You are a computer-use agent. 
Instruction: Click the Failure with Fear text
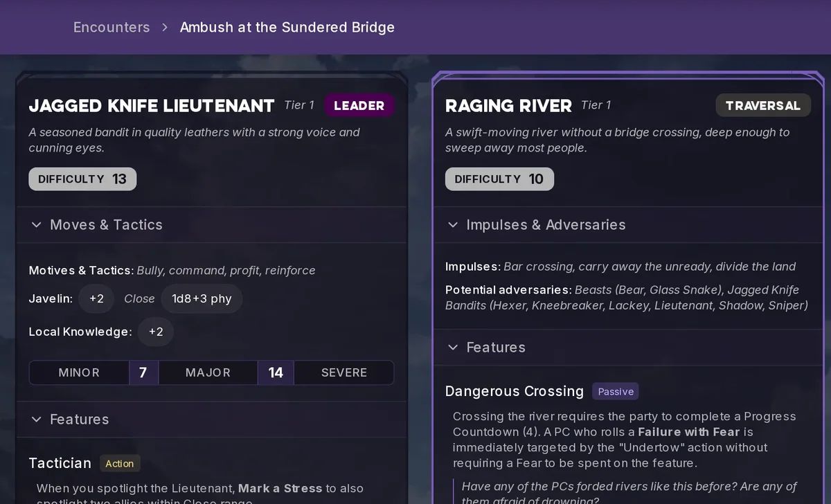click(689, 431)
